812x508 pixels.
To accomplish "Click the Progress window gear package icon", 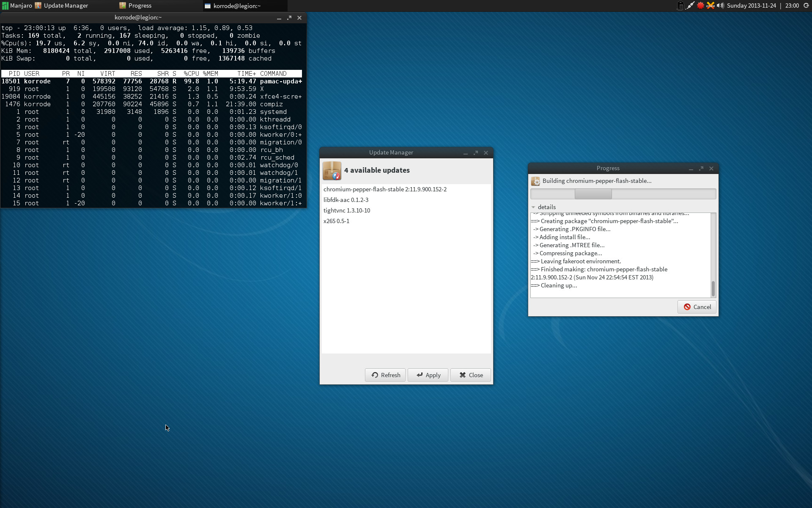I will 535,181.
